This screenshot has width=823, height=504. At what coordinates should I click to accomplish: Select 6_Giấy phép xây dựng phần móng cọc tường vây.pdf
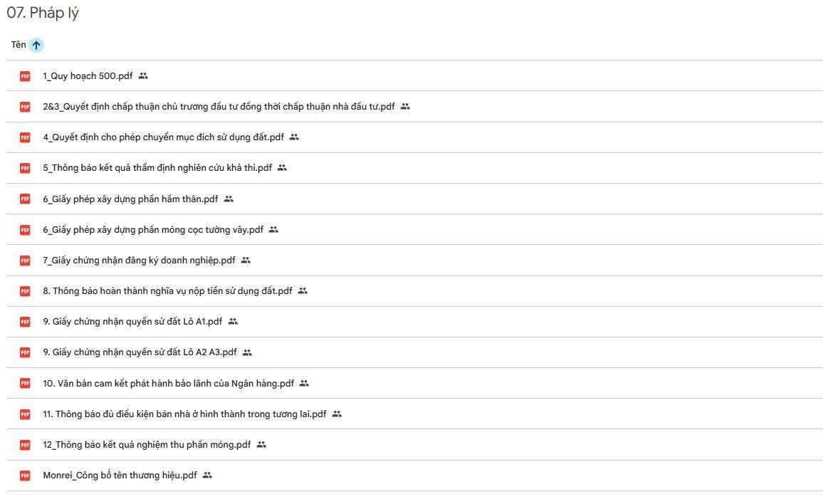click(x=153, y=229)
